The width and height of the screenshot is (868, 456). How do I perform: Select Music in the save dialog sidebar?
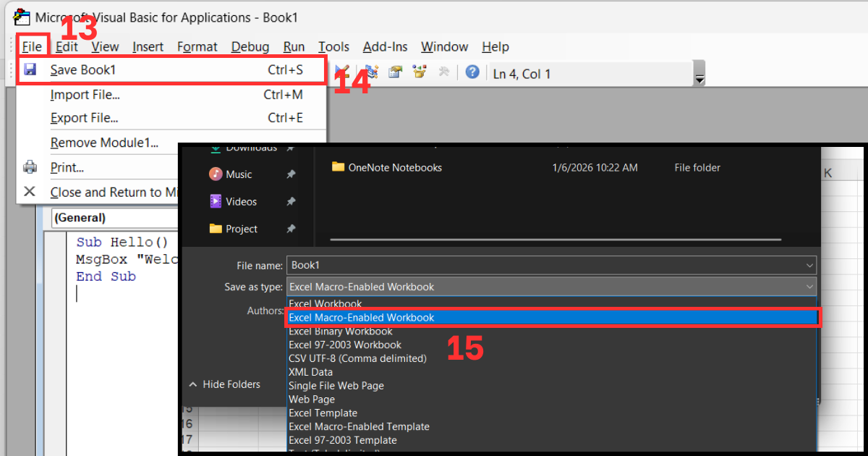(238, 174)
